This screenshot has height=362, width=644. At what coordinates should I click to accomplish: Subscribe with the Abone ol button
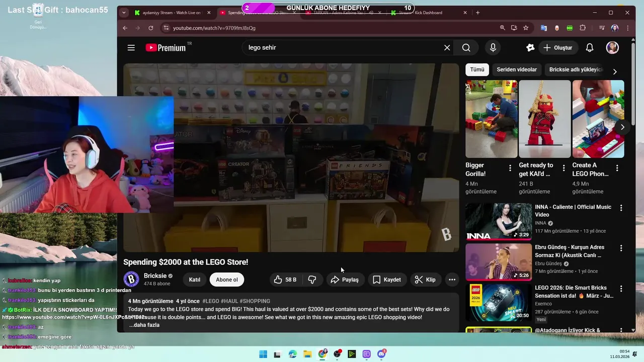click(x=227, y=280)
